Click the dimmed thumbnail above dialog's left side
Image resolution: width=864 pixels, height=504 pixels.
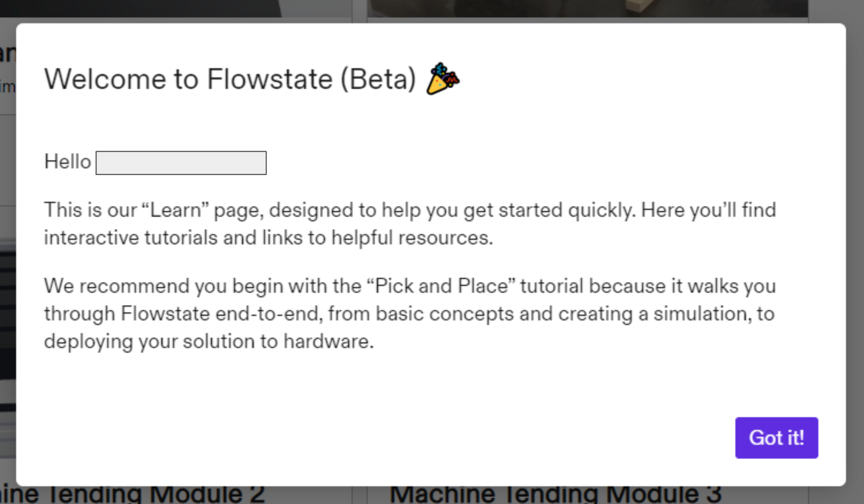pyautogui.click(x=175, y=8)
